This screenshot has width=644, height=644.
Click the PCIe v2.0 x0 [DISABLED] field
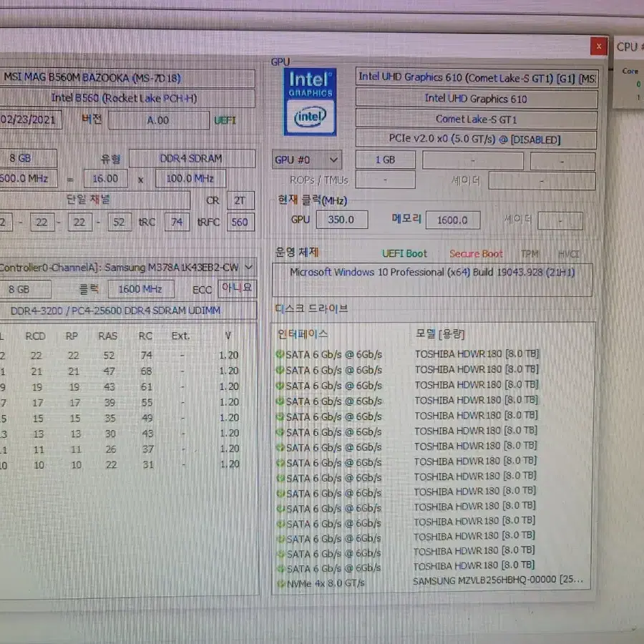[x=476, y=140]
